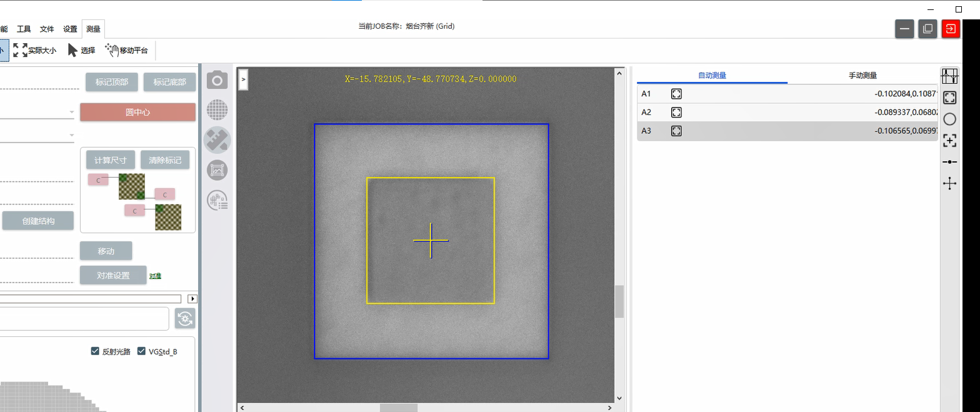Click the refresh gear icon button
This screenshot has height=412, width=980.
185,318
